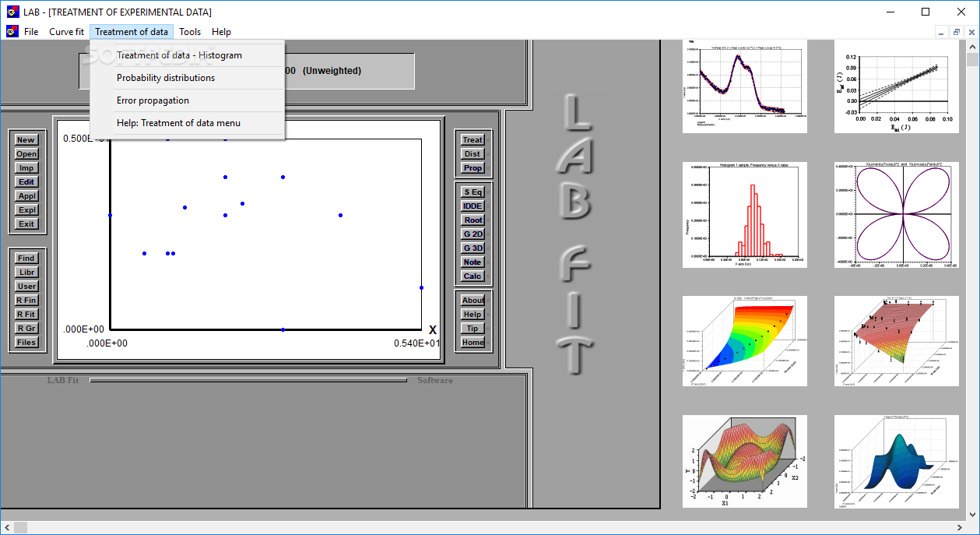
Task: Click the LAB icon in title bar
Action: click(x=12, y=12)
